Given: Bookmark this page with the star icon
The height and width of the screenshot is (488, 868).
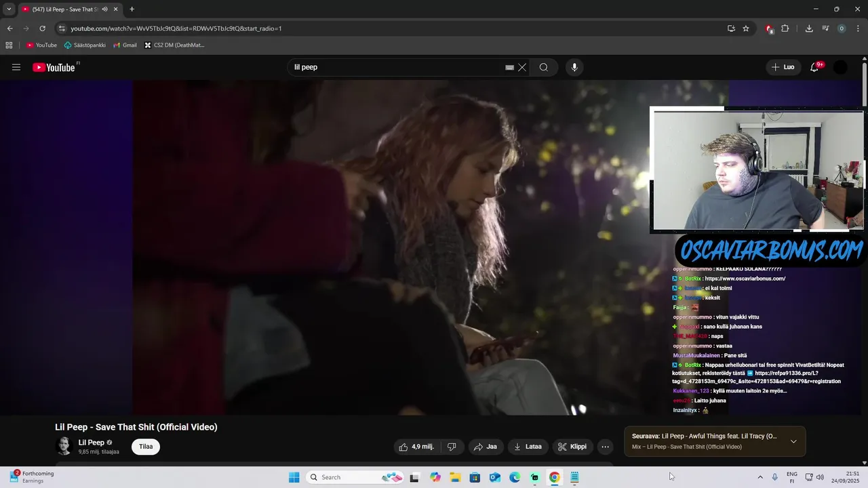Looking at the screenshot, I should click(x=746, y=28).
